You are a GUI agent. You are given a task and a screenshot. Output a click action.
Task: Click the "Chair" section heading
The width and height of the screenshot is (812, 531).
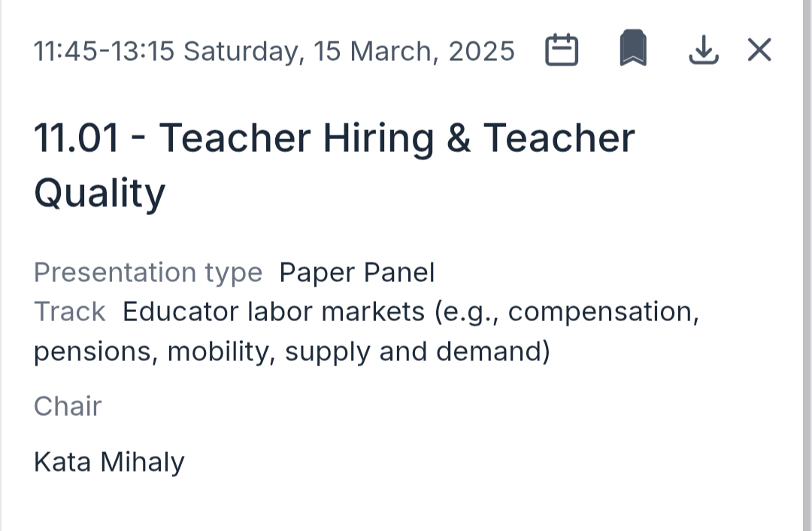[x=68, y=406]
